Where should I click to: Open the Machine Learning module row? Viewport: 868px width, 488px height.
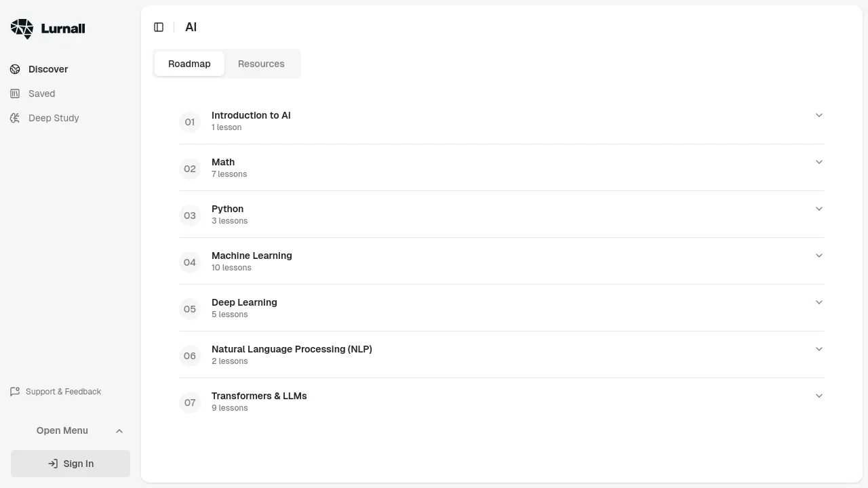click(252, 256)
